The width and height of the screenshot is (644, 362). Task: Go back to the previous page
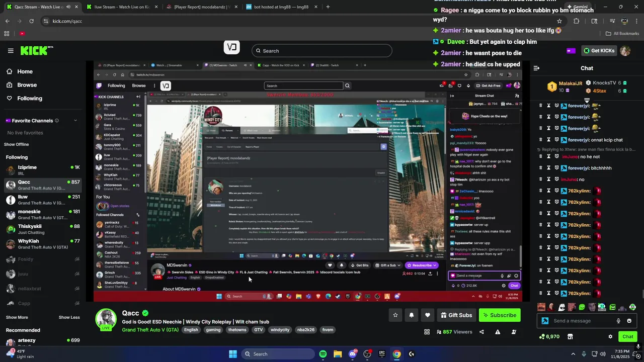(x=7, y=21)
